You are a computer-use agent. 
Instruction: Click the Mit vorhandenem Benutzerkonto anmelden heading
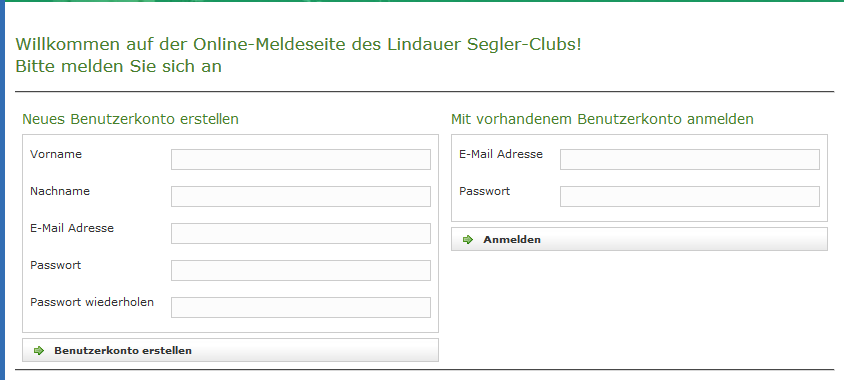click(x=602, y=119)
